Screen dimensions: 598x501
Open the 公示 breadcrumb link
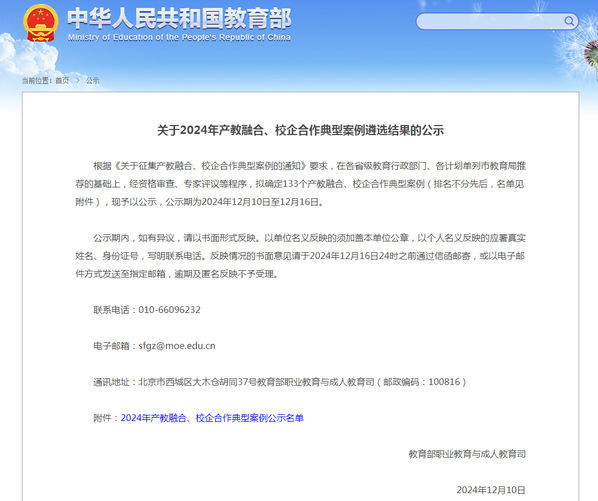(x=92, y=80)
